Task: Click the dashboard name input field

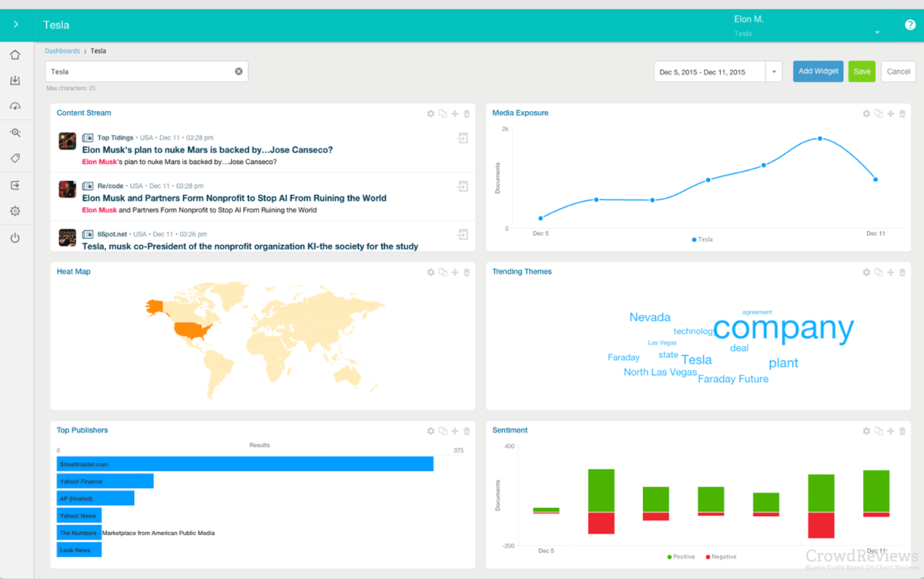Action: 146,72
